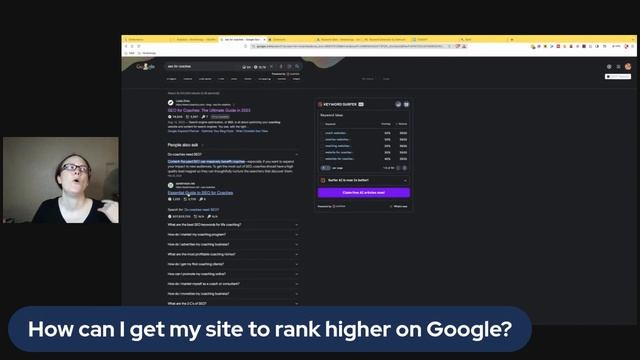Go back with the browser back arrow
This screenshot has width=640, height=360.
pos(126,46)
